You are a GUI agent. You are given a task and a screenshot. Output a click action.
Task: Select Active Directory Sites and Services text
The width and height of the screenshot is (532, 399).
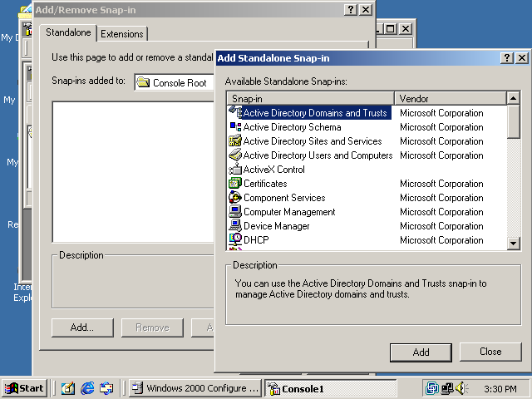click(x=313, y=141)
